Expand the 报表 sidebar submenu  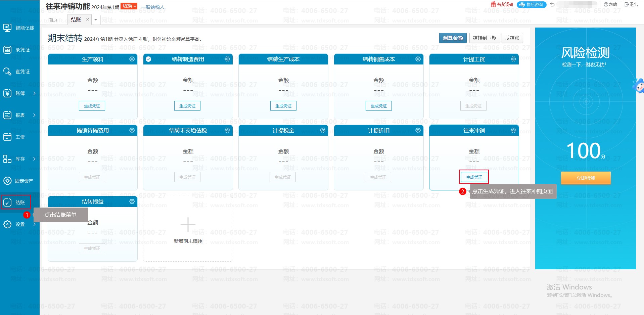click(34, 115)
